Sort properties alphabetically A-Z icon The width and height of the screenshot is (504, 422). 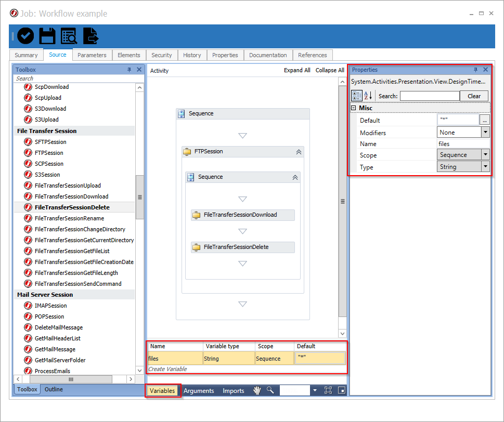(x=368, y=96)
